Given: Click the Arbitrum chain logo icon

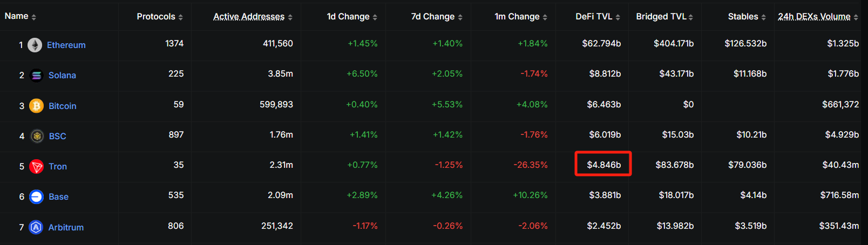Looking at the screenshot, I should [36, 227].
